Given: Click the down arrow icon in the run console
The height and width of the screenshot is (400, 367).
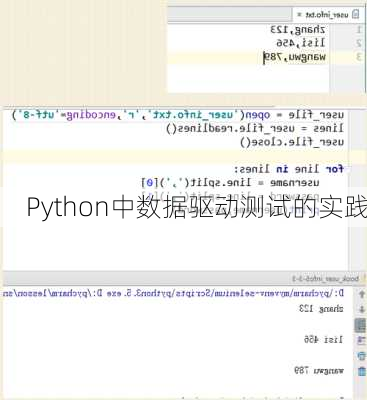Looking at the screenshot, I should click(361, 309).
